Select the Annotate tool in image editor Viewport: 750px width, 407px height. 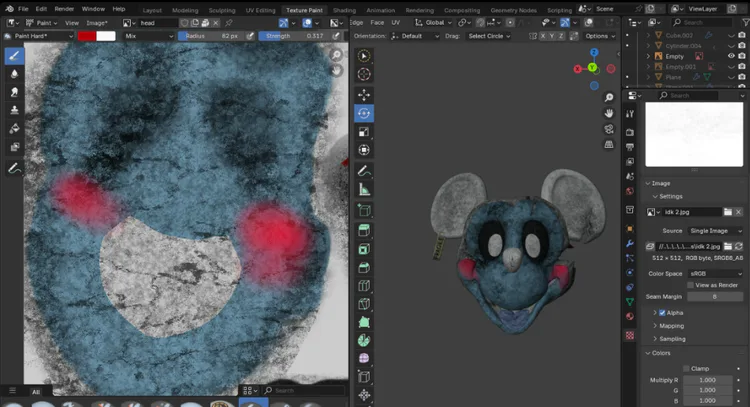tap(15, 169)
